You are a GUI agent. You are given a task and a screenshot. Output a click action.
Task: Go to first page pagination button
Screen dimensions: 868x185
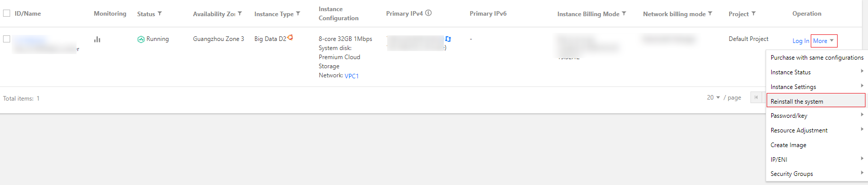point(756,98)
